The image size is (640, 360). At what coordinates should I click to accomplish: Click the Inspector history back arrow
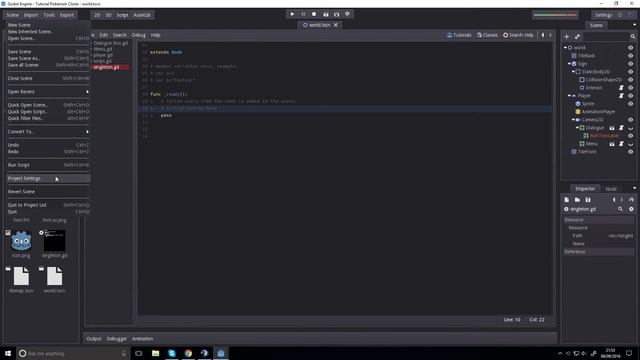614,200
